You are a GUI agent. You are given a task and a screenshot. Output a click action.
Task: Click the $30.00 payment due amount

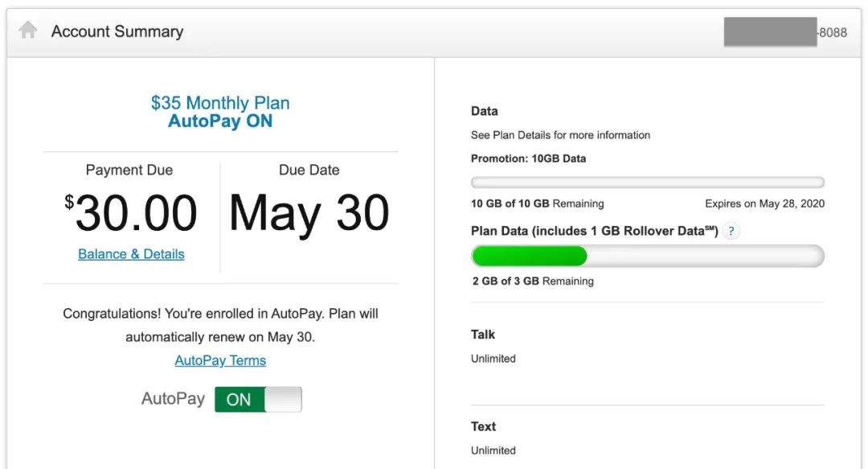tap(131, 213)
